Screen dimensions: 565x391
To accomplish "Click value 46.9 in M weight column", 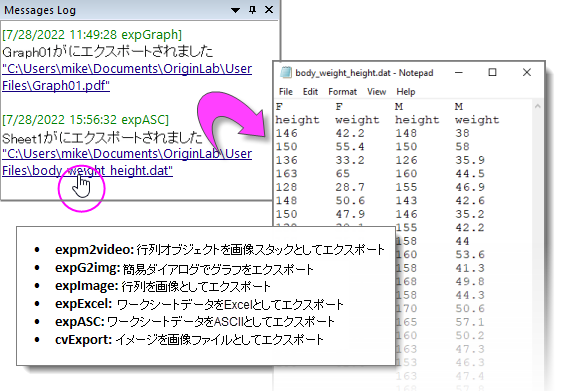I will [470, 187].
